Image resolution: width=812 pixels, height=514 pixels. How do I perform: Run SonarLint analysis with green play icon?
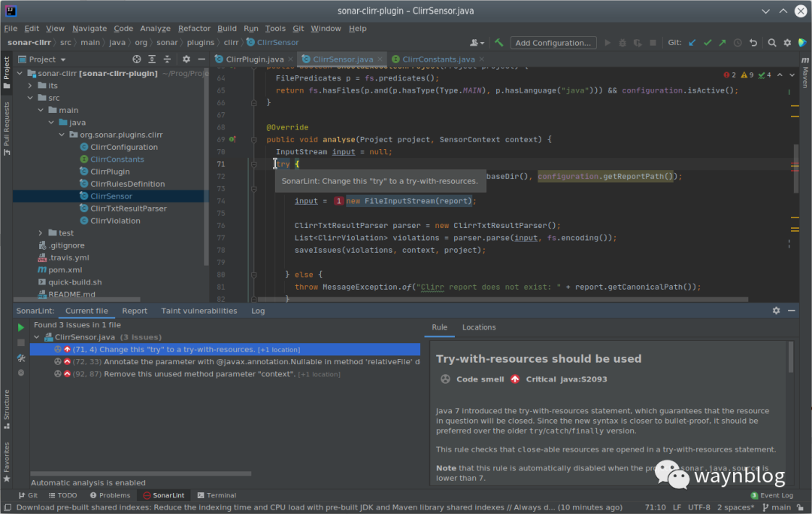pos(21,327)
